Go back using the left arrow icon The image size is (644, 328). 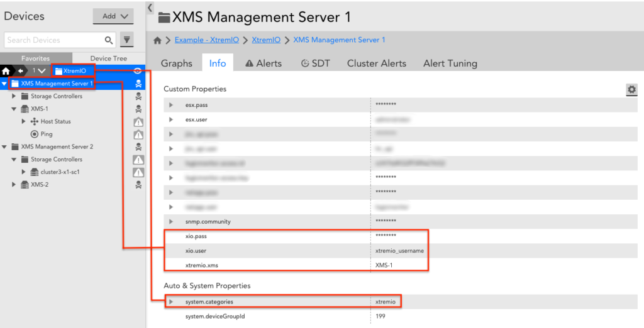19,71
